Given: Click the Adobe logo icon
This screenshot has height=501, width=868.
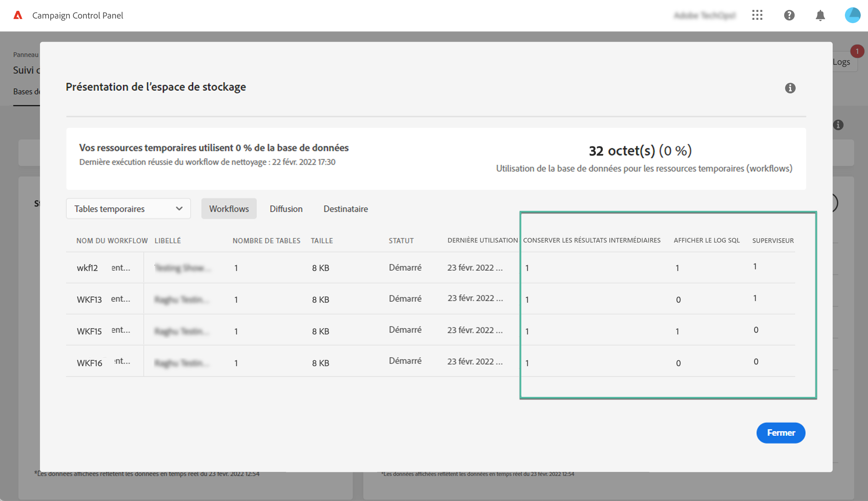Looking at the screenshot, I should click(18, 15).
